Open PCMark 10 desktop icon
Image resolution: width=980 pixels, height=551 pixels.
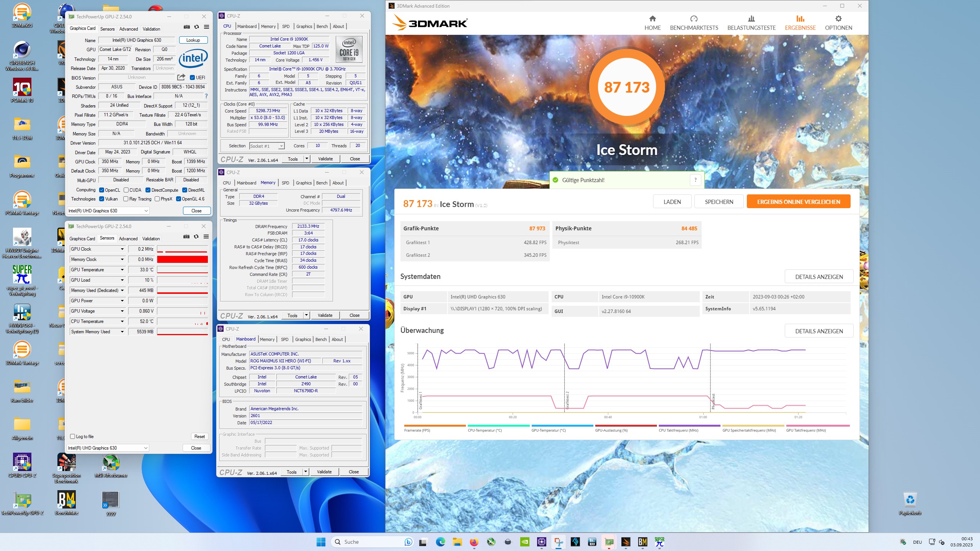(22, 91)
